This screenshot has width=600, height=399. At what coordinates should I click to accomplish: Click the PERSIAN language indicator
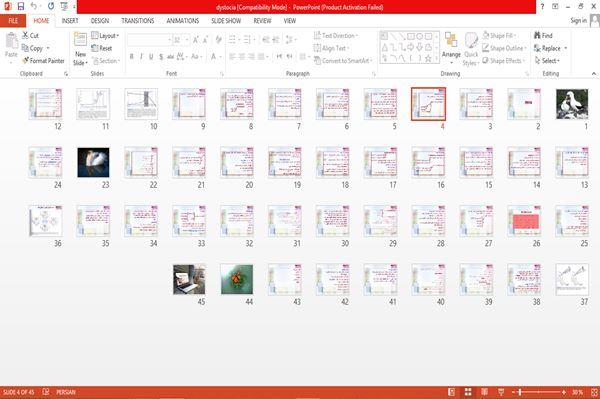pyautogui.click(x=66, y=392)
